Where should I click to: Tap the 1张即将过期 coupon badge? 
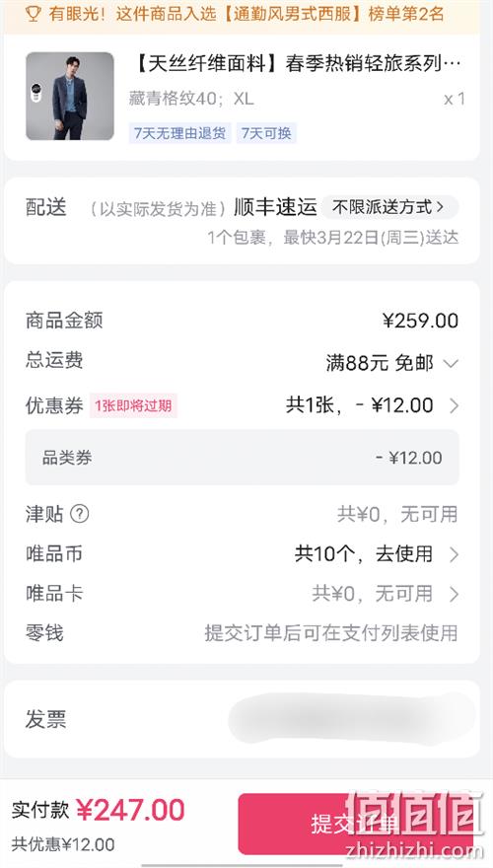tap(133, 405)
